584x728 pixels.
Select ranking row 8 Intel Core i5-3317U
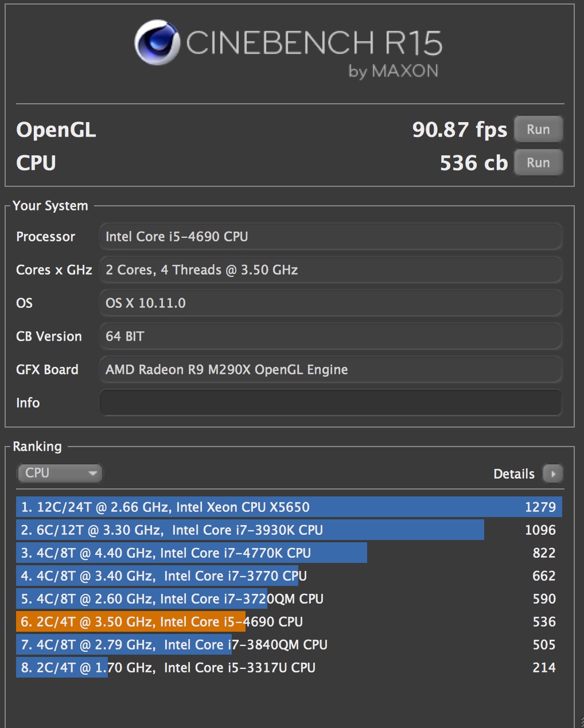(x=289, y=668)
